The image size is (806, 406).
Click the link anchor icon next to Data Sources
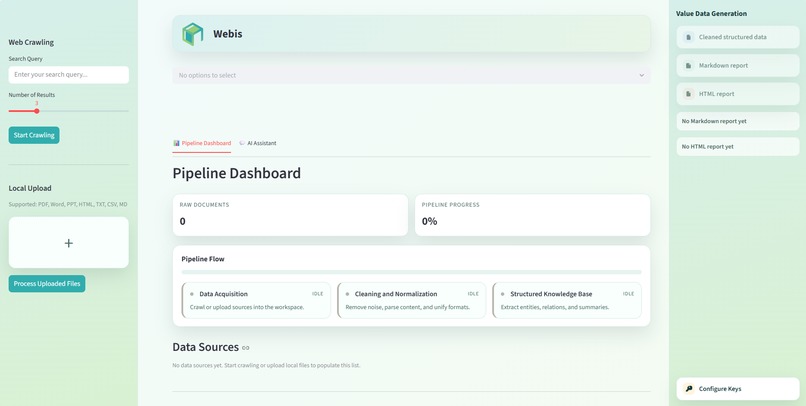[246, 348]
